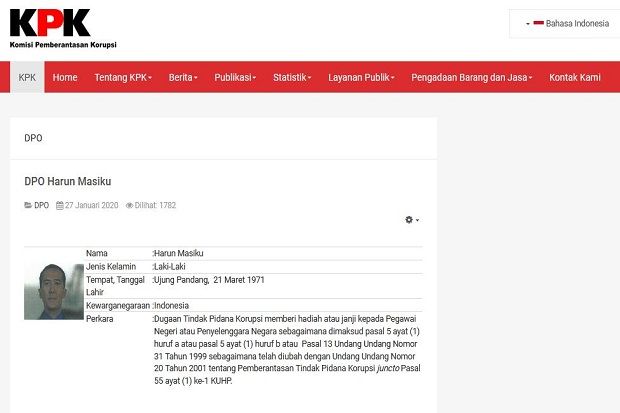620x413 pixels.
Task: Click the Kewarganegaraan value Indonesia
Action: click(171, 305)
